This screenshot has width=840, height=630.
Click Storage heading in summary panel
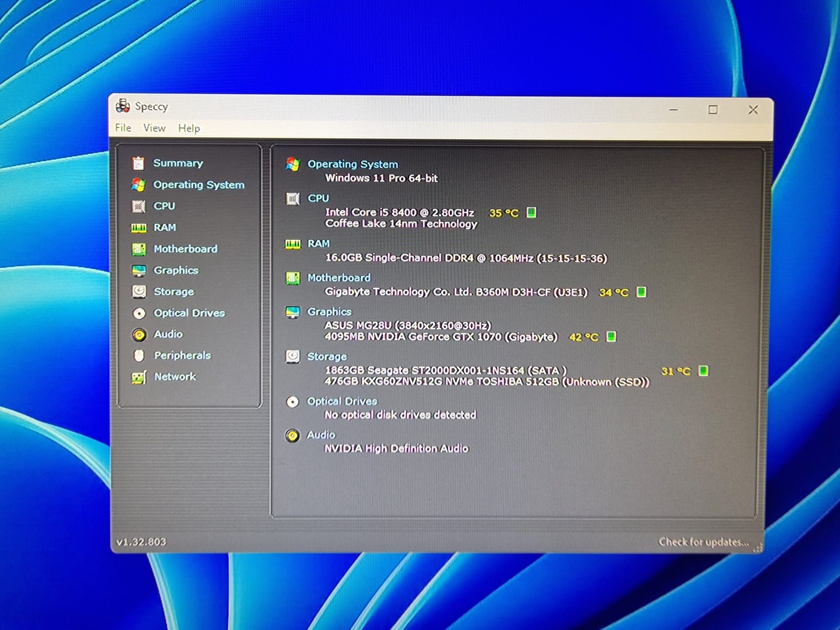(x=327, y=357)
